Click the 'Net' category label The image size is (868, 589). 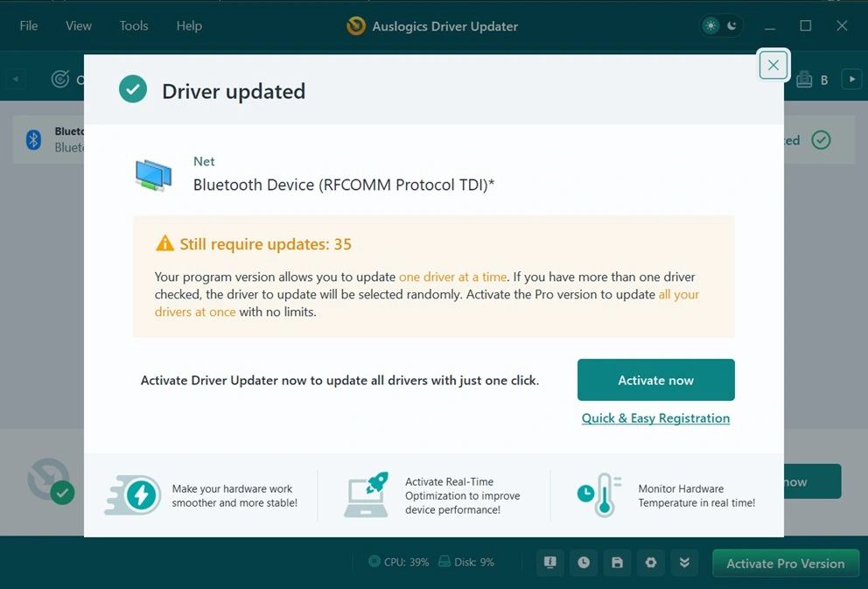(x=204, y=161)
